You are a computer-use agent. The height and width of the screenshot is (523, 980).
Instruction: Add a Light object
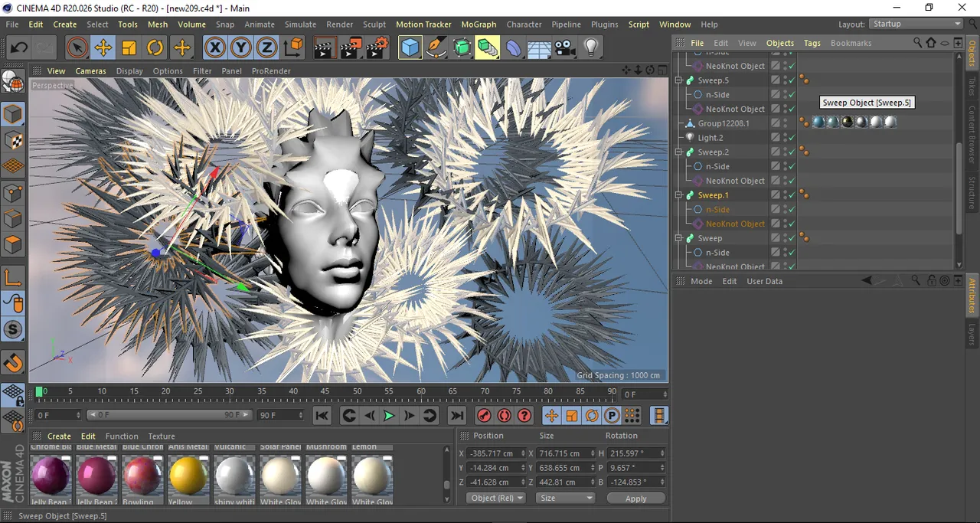590,48
